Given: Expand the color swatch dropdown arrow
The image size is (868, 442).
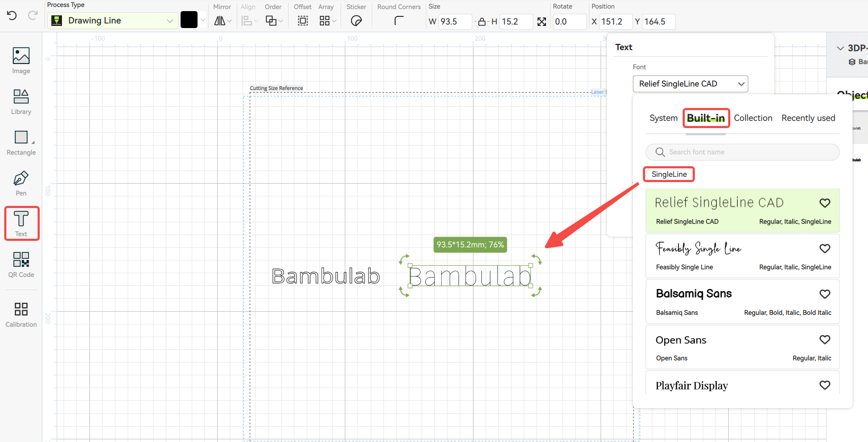Looking at the screenshot, I should (202, 21).
